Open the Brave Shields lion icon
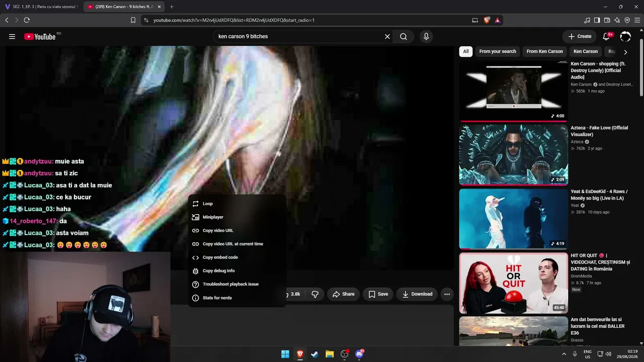644x362 pixels. 487,20
